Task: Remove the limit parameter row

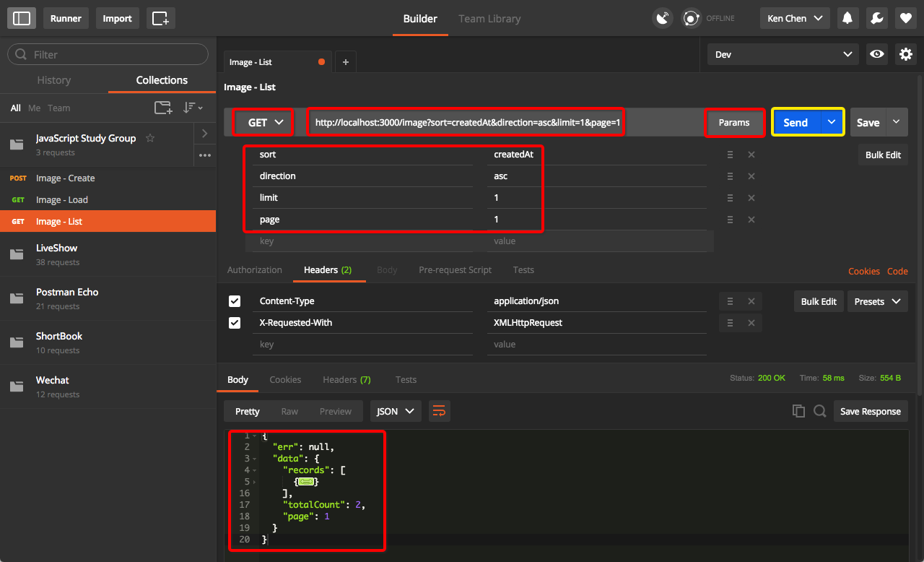Action: (x=751, y=198)
